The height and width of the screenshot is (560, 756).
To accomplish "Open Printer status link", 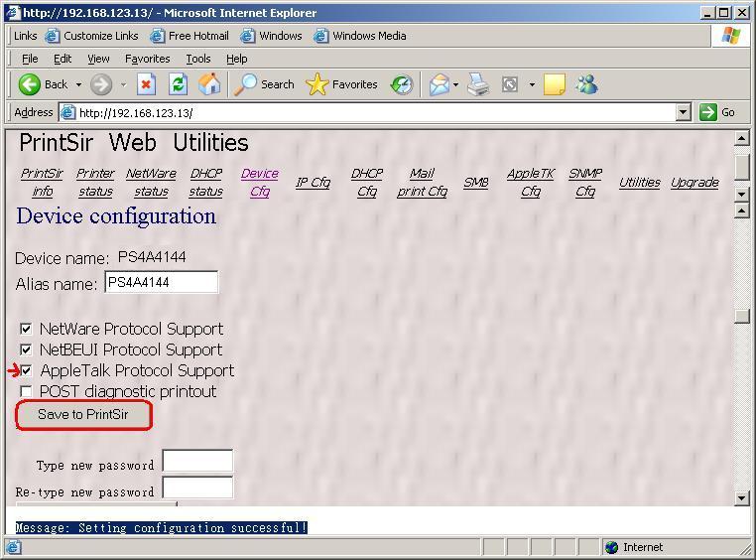I will tap(95, 183).
